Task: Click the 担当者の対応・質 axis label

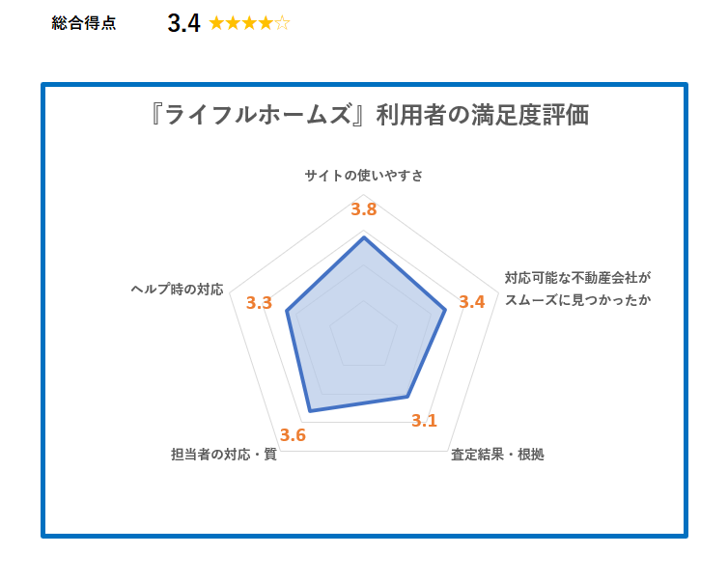Action: pos(224,455)
